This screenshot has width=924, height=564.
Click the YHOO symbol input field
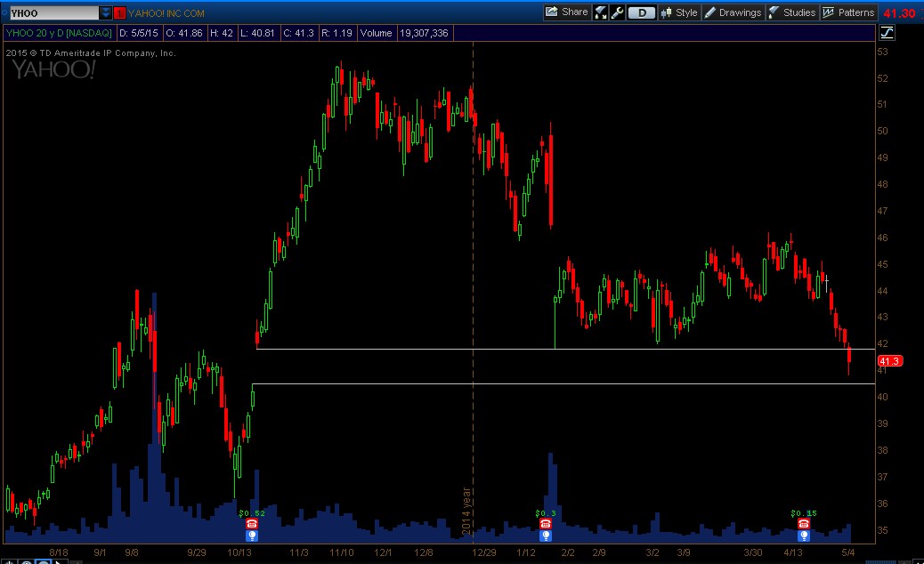pyautogui.click(x=53, y=13)
